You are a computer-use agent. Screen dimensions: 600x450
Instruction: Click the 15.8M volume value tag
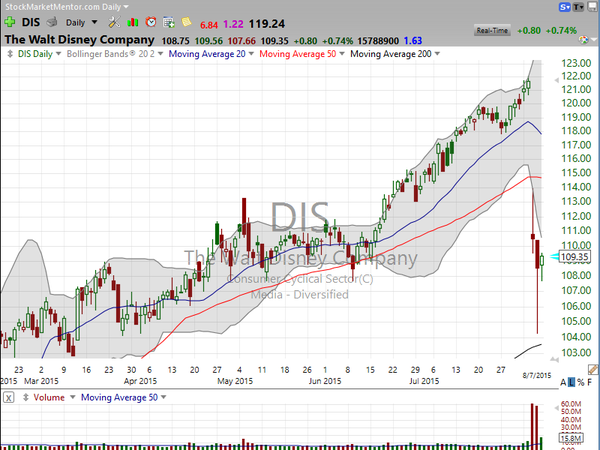tap(571, 438)
